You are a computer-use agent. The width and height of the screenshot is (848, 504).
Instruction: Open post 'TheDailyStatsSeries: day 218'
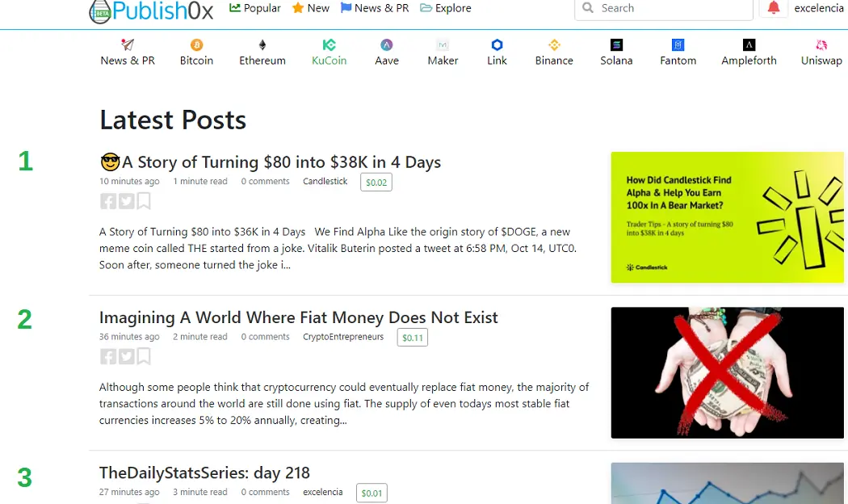click(204, 473)
